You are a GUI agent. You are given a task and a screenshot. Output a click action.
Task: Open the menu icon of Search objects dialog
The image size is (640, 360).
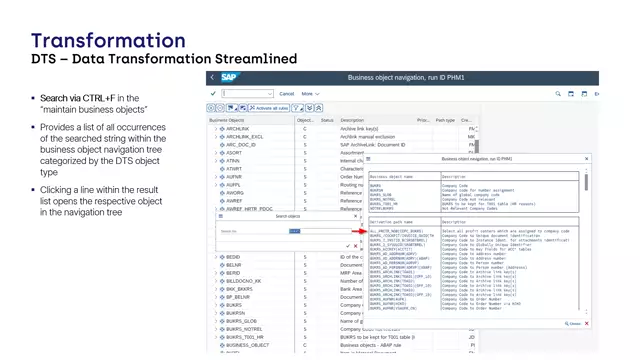[221, 216]
